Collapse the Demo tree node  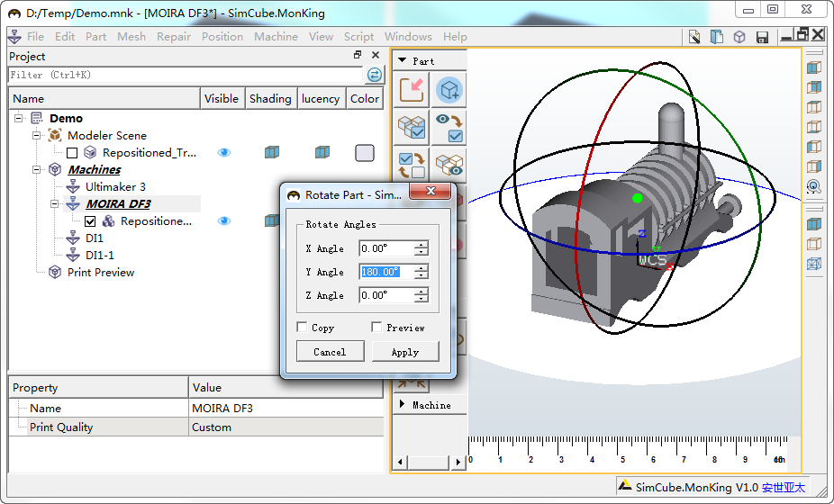tap(19, 118)
